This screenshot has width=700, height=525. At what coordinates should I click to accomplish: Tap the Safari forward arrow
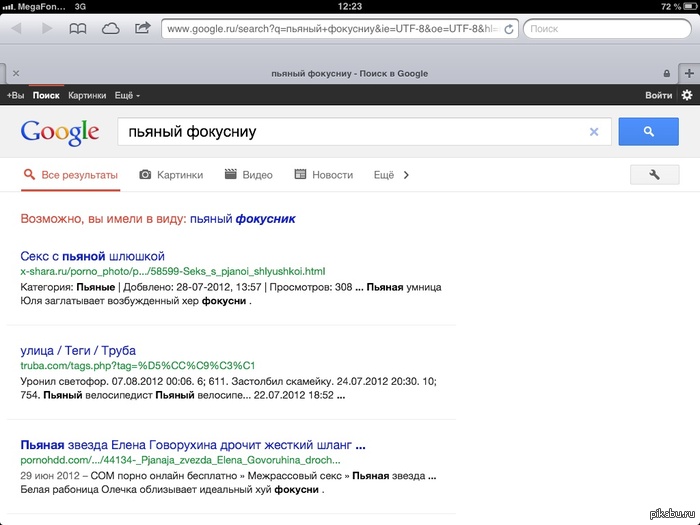47,29
